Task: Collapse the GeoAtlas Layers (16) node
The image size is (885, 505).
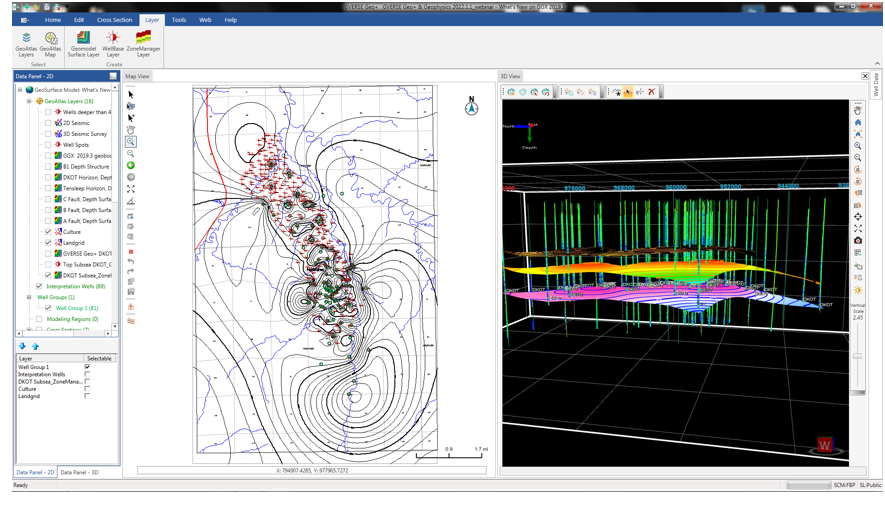Action: [29, 101]
